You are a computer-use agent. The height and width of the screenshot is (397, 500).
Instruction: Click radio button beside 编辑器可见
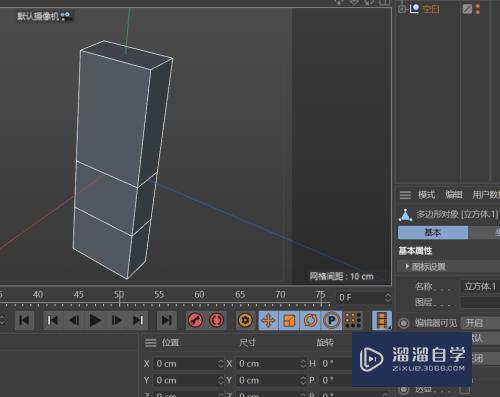tap(404, 323)
